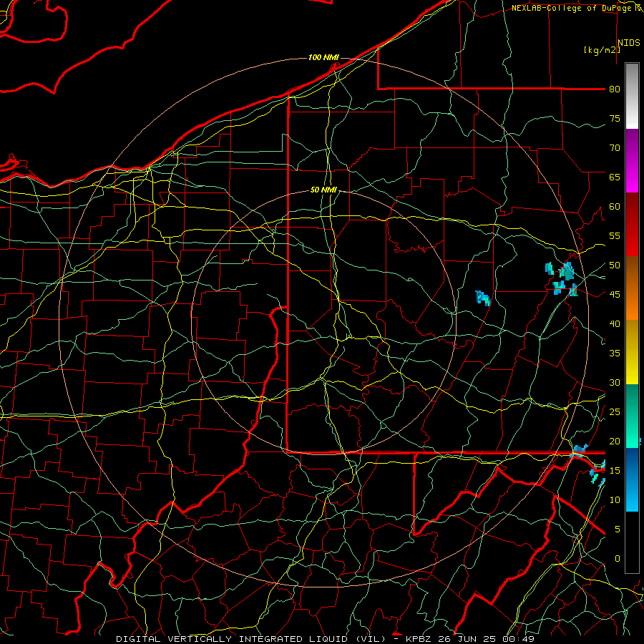Click the Digital Vertically Integrated Liquid product title

(x=251, y=639)
